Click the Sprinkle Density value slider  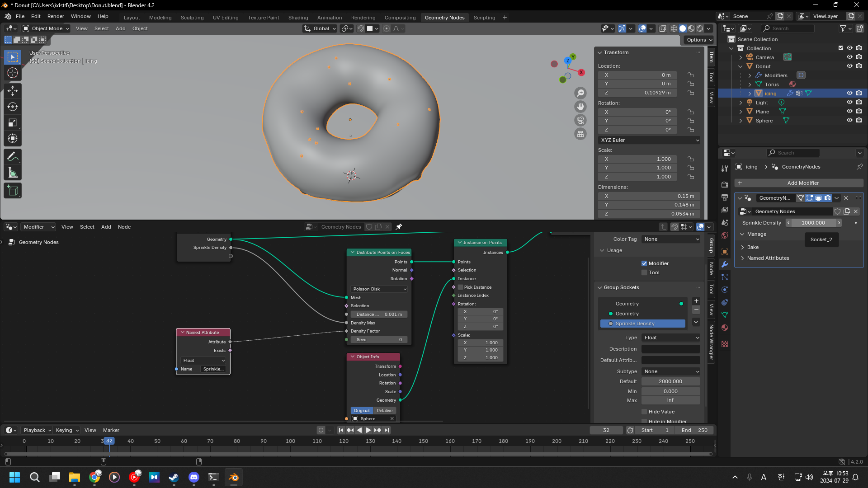point(813,223)
